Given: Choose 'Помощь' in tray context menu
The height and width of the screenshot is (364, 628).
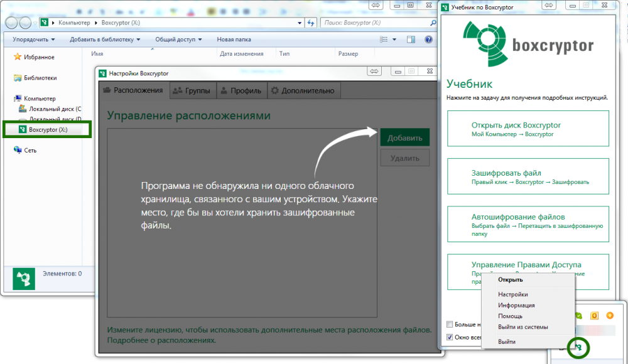Looking at the screenshot, I should pos(528,316).
